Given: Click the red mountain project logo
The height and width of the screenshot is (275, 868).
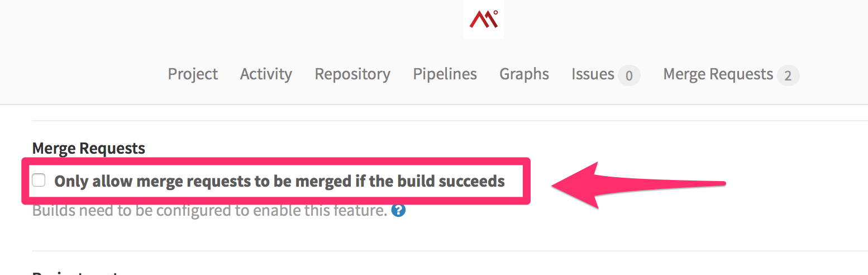Looking at the screenshot, I should coord(484,19).
